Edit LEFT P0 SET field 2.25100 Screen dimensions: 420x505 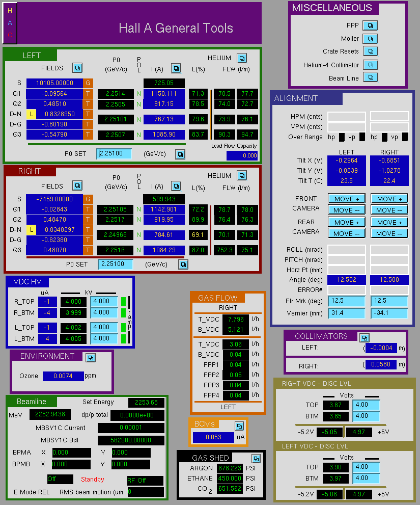tap(114, 153)
